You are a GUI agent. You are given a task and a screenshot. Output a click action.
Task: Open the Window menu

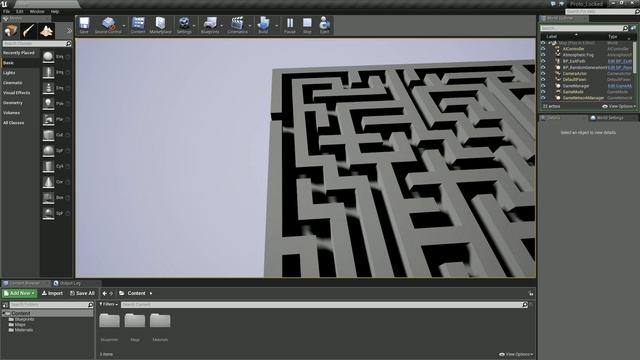pyautogui.click(x=37, y=11)
